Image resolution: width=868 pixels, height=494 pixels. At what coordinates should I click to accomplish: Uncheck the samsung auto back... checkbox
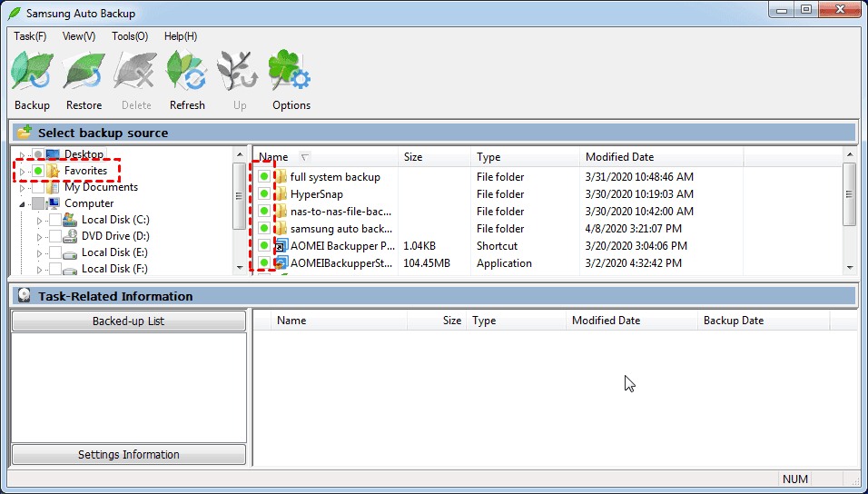click(x=264, y=229)
